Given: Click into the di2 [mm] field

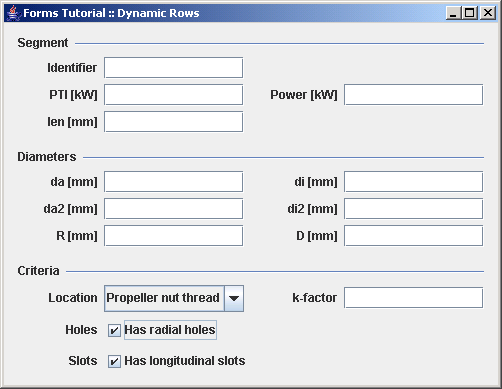Looking at the screenshot, I should pos(413,209).
